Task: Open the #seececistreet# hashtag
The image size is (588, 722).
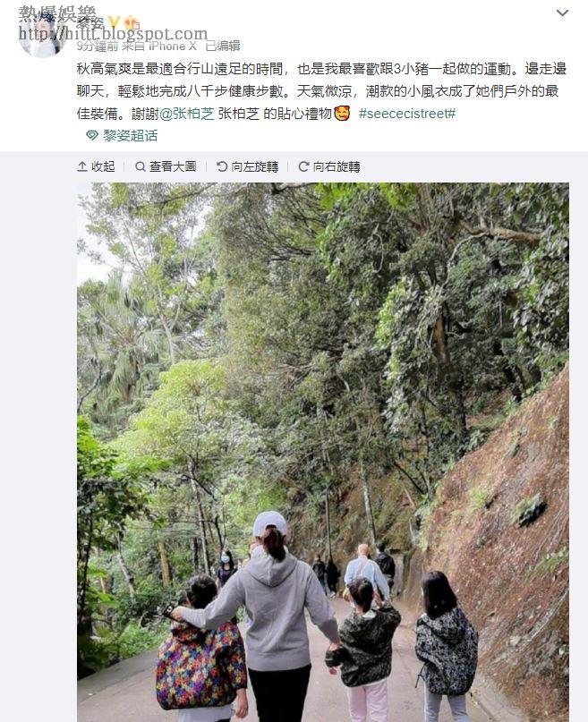Action: click(x=407, y=114)
